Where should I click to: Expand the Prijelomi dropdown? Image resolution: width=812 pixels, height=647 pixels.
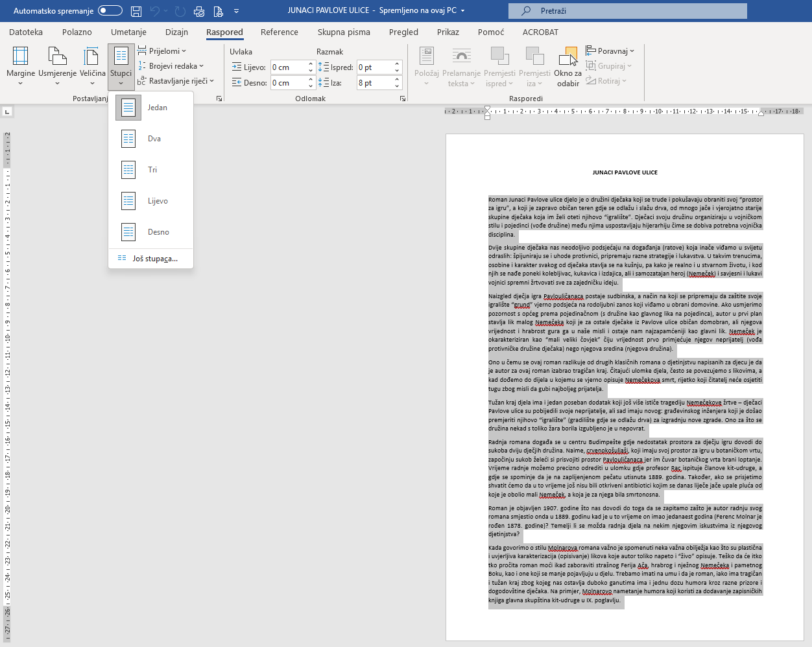pyautogui.click(x=163, y=51)
